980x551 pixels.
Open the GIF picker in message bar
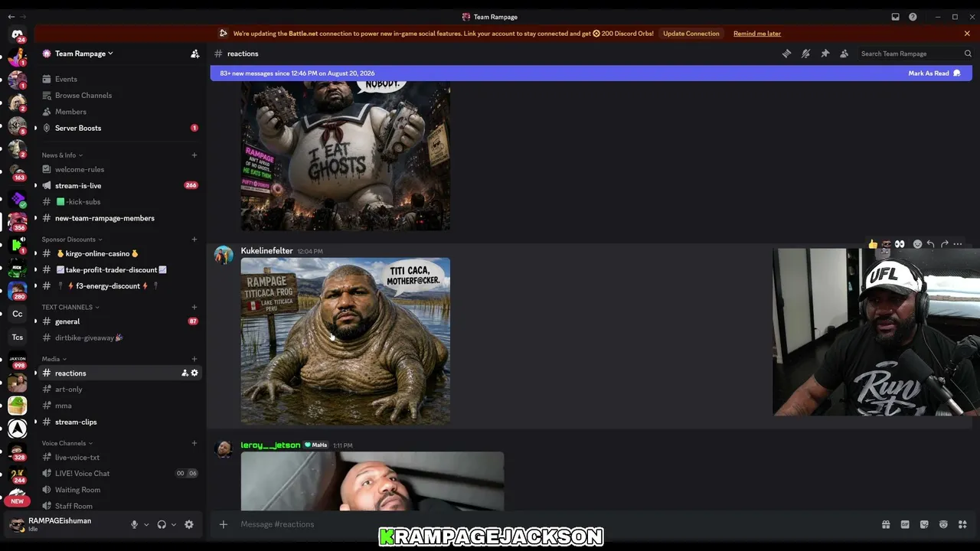(905, 524)
